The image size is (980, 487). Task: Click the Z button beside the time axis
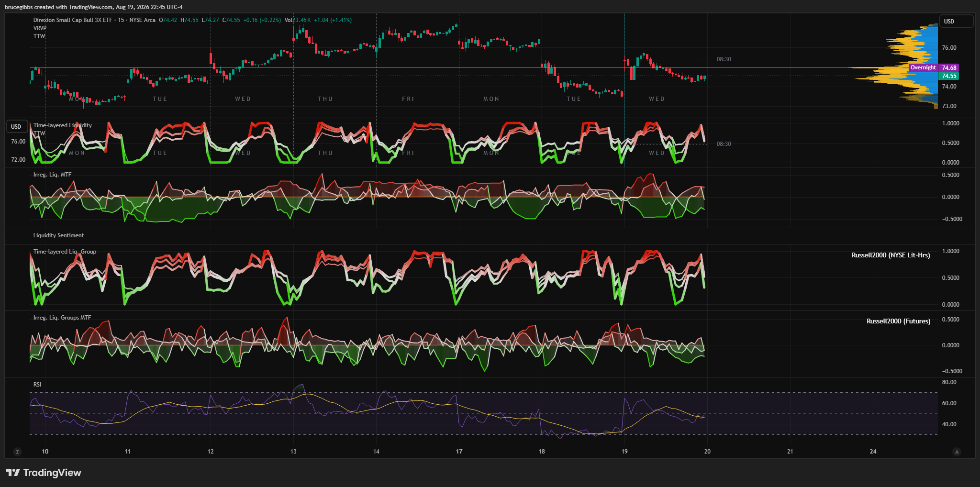(18, 452)
